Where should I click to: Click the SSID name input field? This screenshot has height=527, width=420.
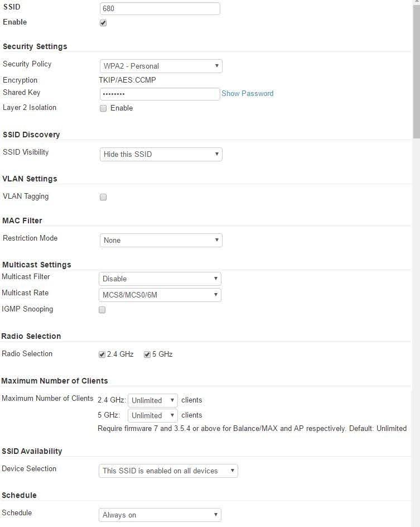160,8
